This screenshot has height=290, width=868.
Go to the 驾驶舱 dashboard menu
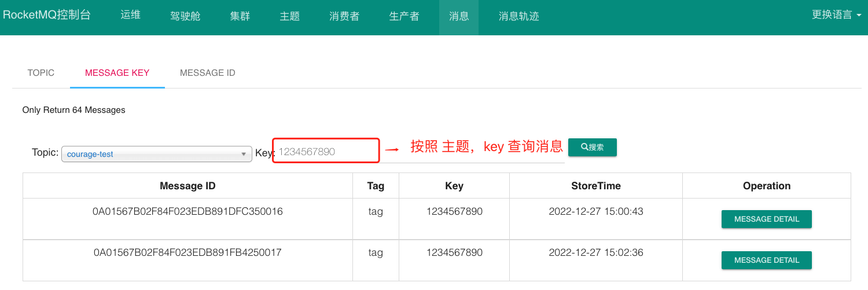tap(185, 16)
